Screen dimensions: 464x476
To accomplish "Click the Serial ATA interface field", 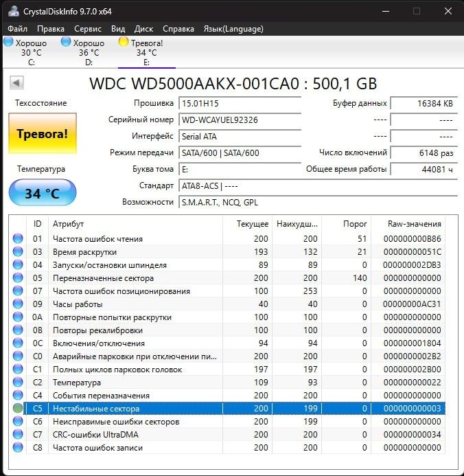I will [x=240, y=136].
